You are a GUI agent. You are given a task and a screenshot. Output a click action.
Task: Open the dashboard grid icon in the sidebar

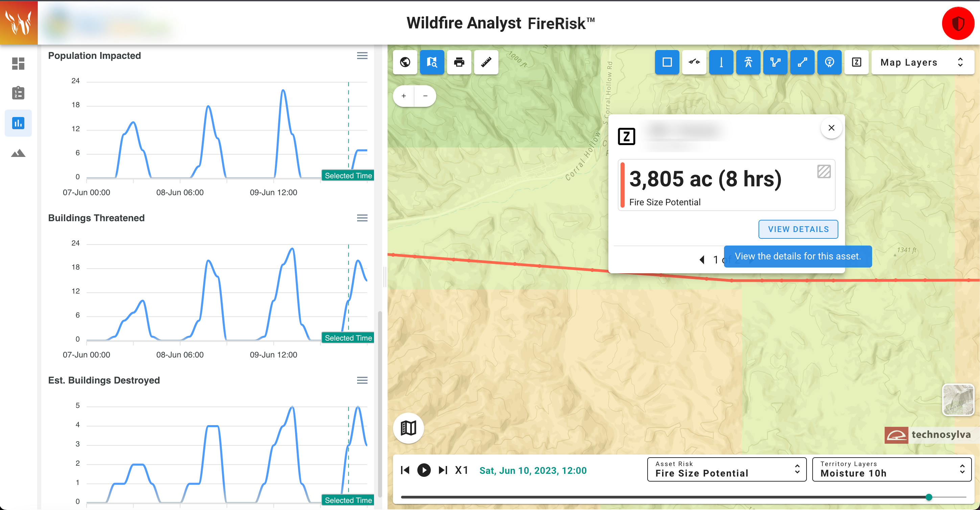pyautogui.click(x=18, y=63)
